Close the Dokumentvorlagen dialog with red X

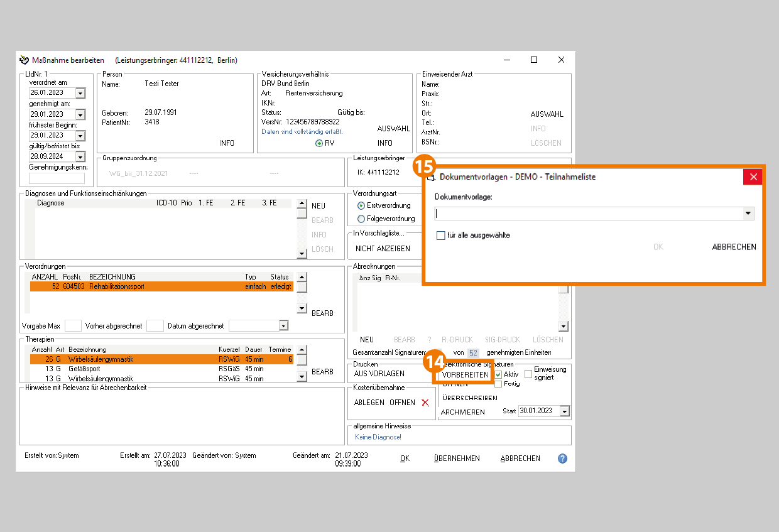click(x=753, y=177)
